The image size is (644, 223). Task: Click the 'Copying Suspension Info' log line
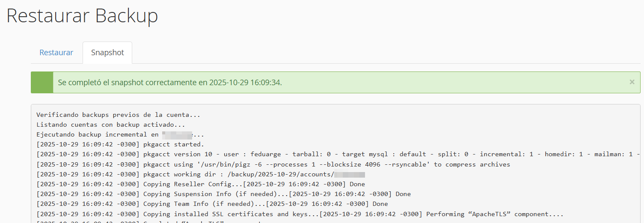point(223,194)
